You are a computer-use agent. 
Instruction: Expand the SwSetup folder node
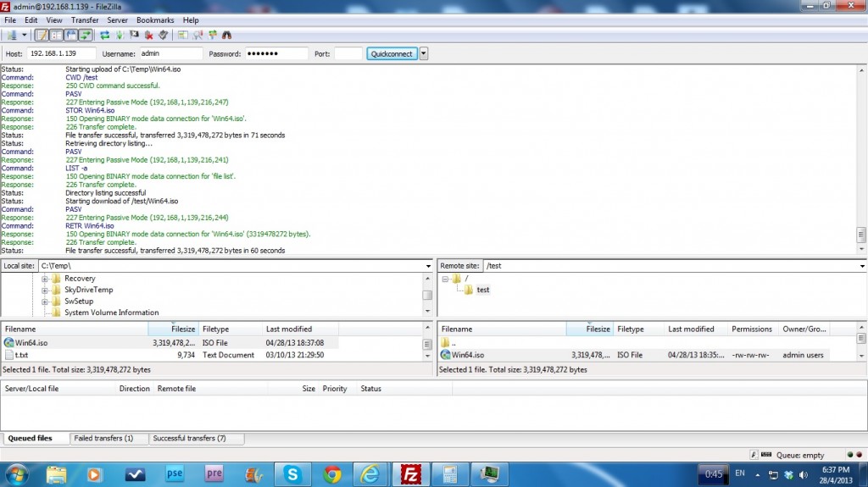tap(45, 302)
